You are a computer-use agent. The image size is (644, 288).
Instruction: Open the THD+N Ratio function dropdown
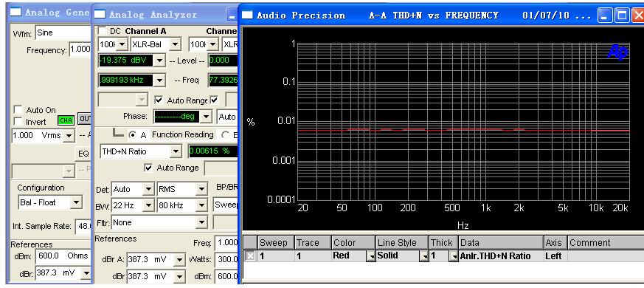[176, 151]
